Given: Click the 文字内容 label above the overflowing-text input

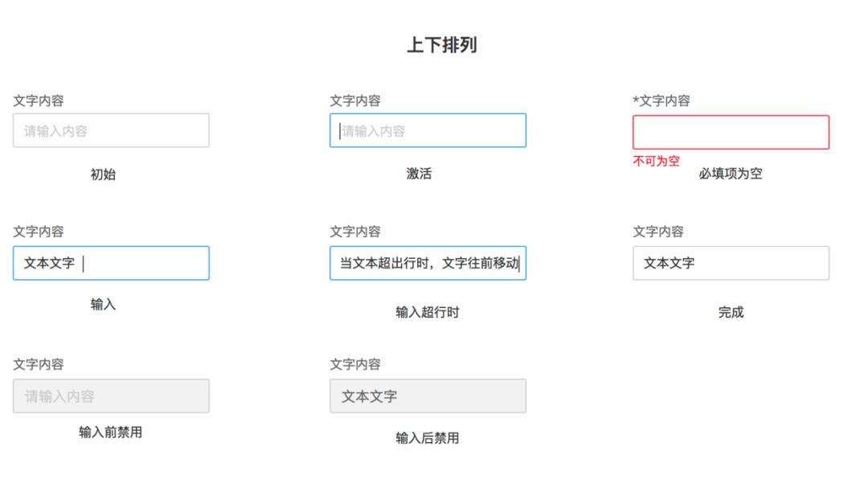Looking at the screenshot, I should click(x=355, y=232).
